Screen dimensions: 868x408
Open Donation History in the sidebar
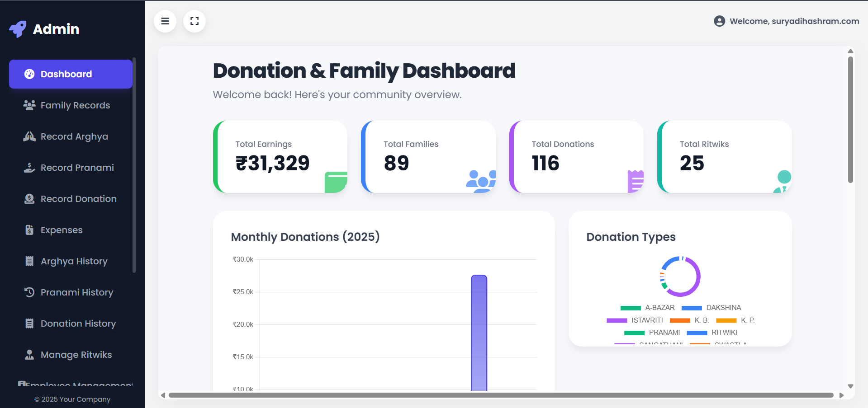click(x=78, y=324)
